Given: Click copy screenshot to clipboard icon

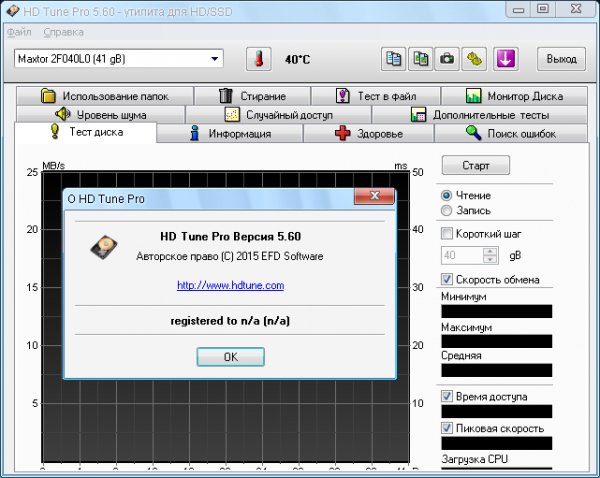Looking at the screenshot, I should coord(421,59).
